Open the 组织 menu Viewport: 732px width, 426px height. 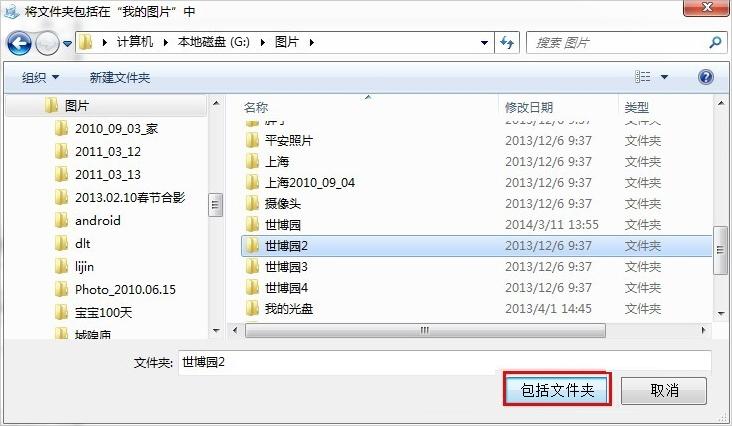(40, 77)
